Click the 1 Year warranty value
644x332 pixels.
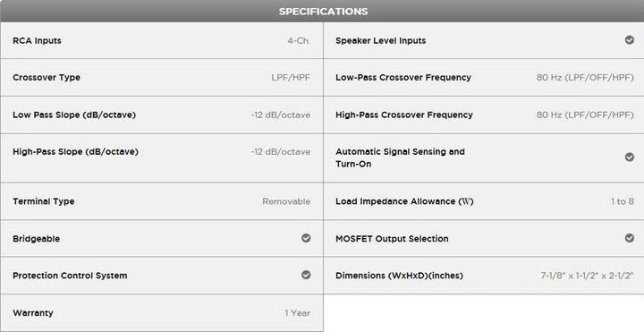click(x=298, y=313)
